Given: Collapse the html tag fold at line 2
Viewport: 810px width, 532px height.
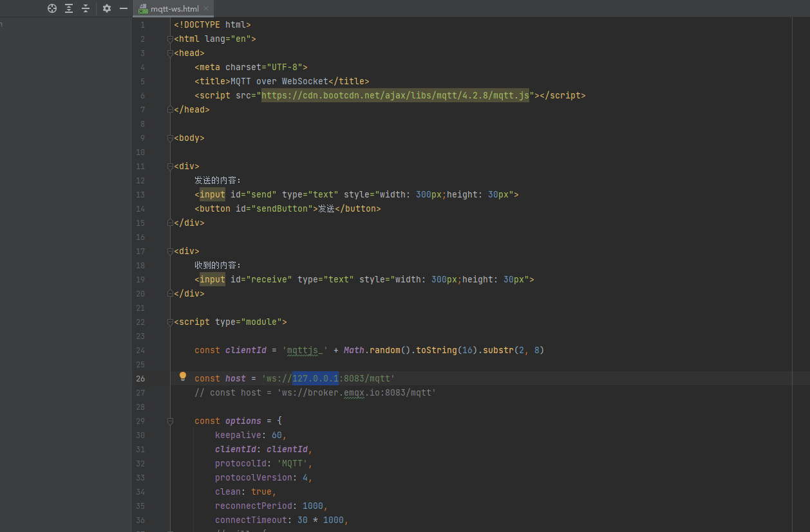Looking at the screenshot, I should click(170, 39).
